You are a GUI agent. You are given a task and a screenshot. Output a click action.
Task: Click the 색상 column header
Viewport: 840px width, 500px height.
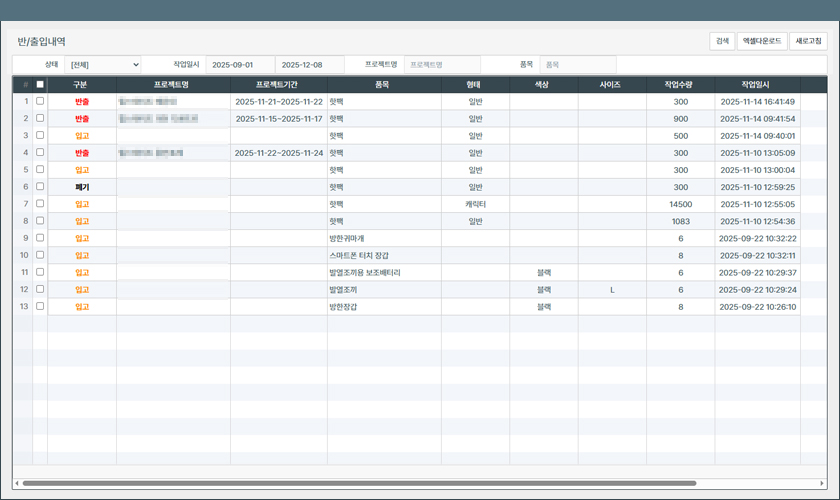(x=543, y=85)
